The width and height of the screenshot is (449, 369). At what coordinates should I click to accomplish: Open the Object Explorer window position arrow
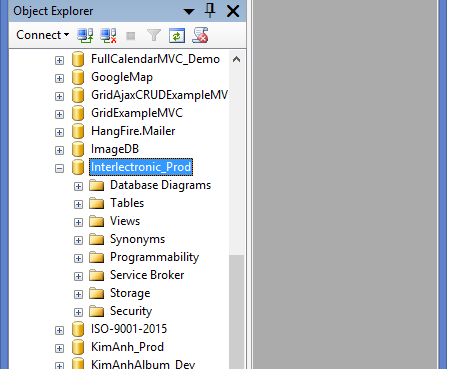(x=189, y=12)
